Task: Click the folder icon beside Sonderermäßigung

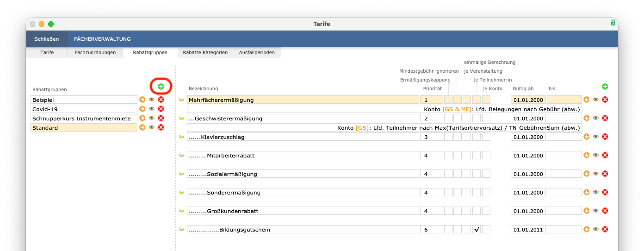Action: pyautogui.click(x=181, y=192)
